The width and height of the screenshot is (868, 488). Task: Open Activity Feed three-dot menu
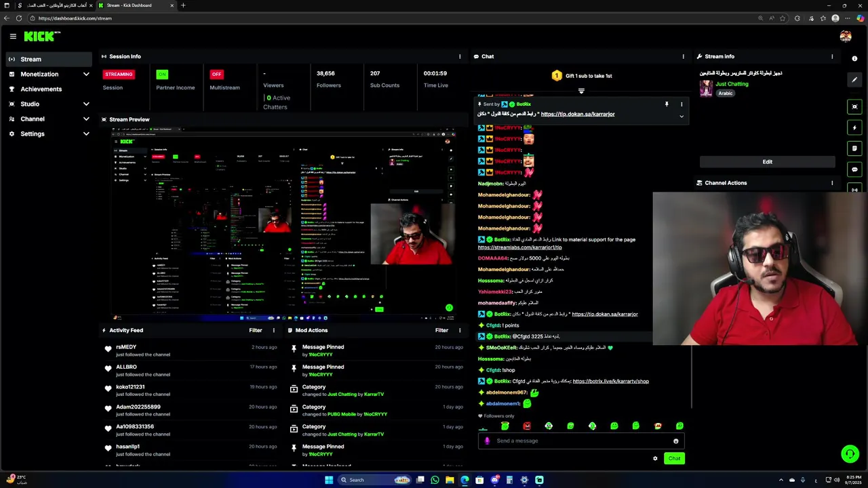(x=274, y=330)
